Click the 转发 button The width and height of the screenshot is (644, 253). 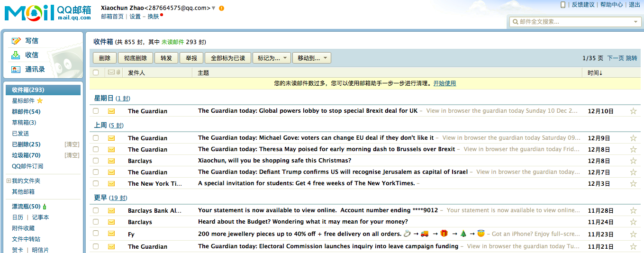166,58
